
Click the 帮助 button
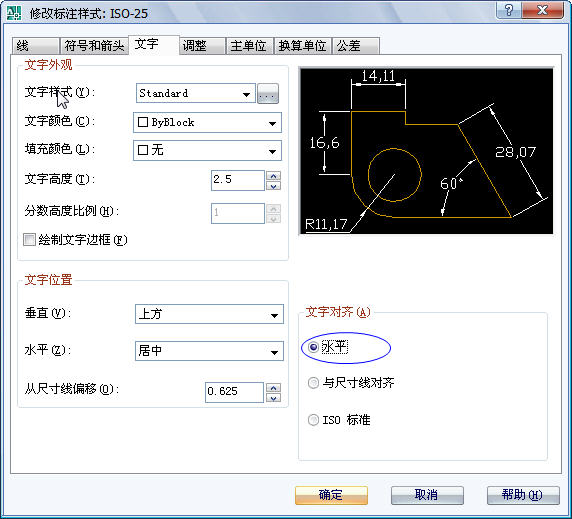523,495
